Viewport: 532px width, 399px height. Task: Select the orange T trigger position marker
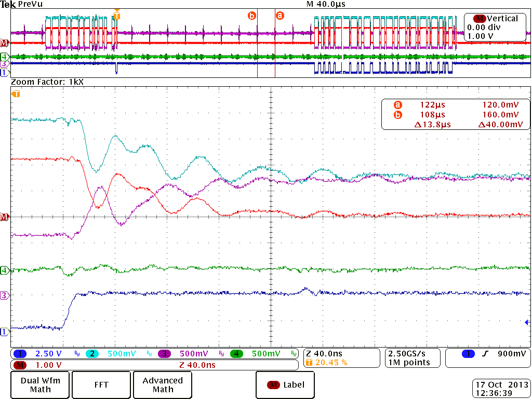click(16, 94)
